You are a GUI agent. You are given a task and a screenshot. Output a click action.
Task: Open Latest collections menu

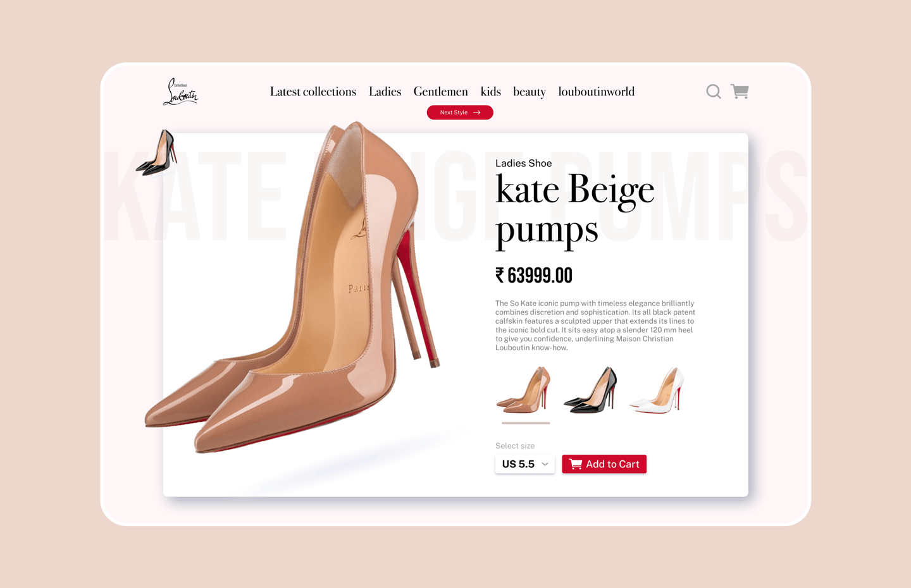point(313,92)
